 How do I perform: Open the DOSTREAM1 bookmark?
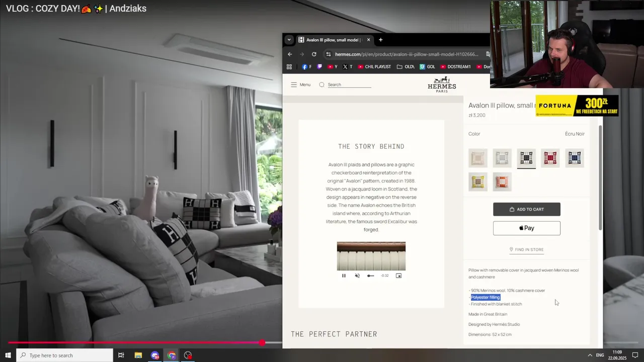coord(455,66)
